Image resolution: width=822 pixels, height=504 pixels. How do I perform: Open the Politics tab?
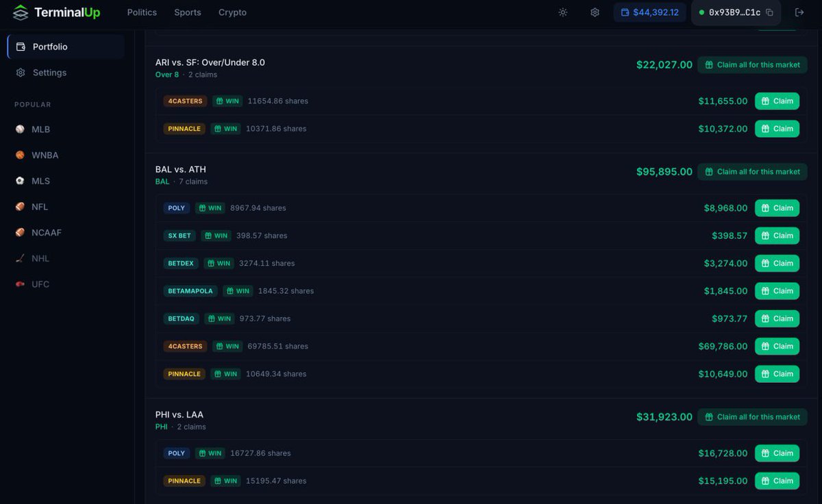pyautogui.click(x=142, y=12)
